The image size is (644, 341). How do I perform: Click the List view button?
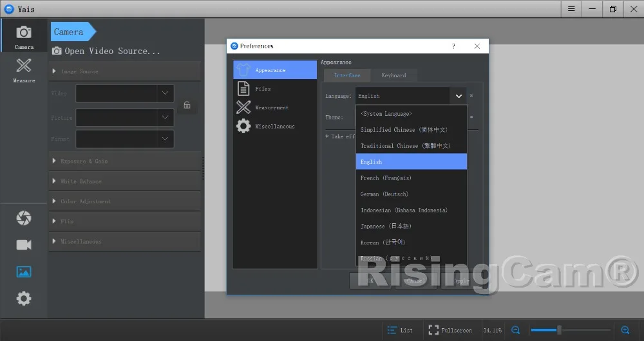pos(400,330)
